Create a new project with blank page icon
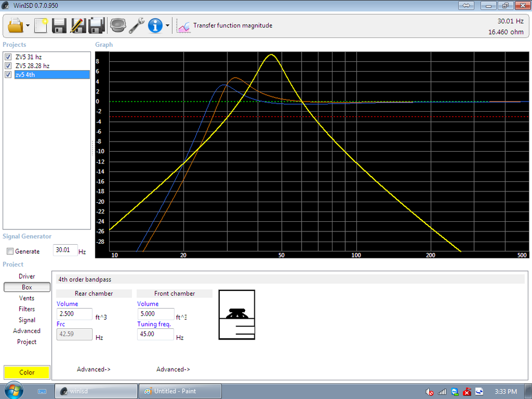Viewport: 532px width, 399px height. click(x=41, y=26)
